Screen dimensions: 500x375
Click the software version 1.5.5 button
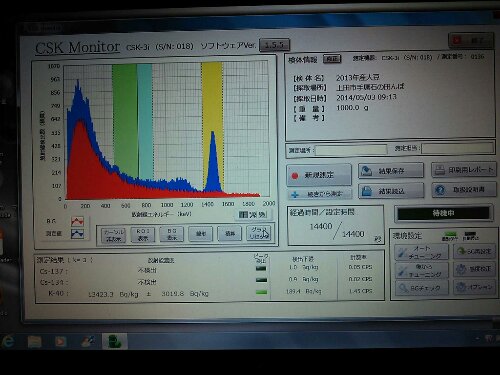[x=274, y=45]
